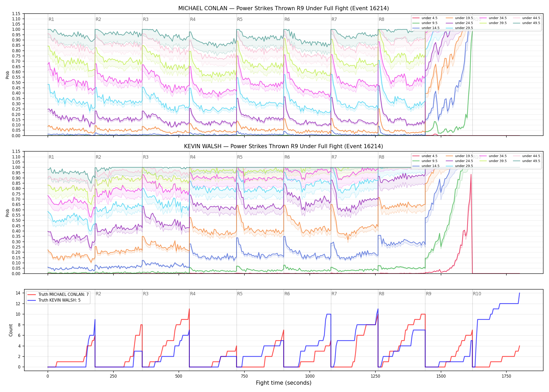Viewport: 549px width, 392px height.
Task: Select R7 round marker in Walsh chart
Action: [334, 157]
